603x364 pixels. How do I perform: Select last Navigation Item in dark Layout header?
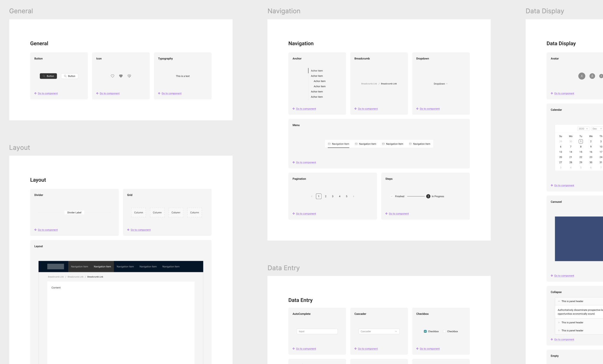point(171,267)
